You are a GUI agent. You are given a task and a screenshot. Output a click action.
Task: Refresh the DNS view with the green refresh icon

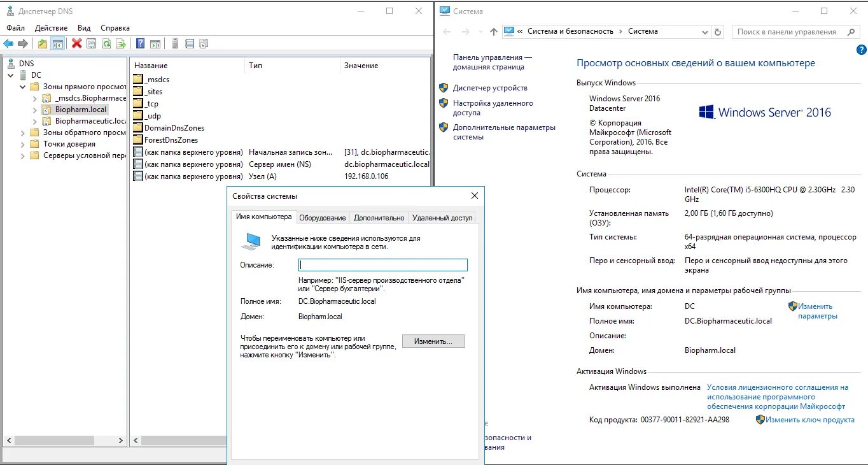pyautogui.click(x=106, y=43)
